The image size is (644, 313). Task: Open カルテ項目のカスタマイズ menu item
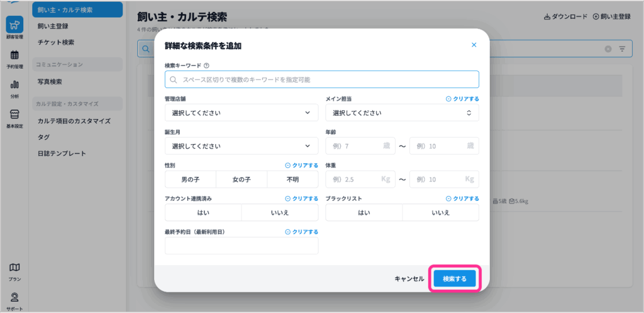(x=74, y=121)
